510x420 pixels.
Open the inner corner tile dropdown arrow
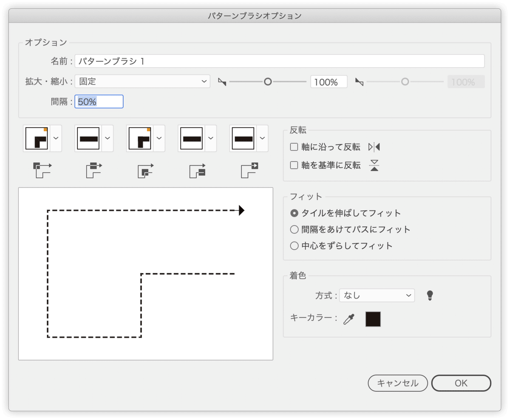point(159,138)
